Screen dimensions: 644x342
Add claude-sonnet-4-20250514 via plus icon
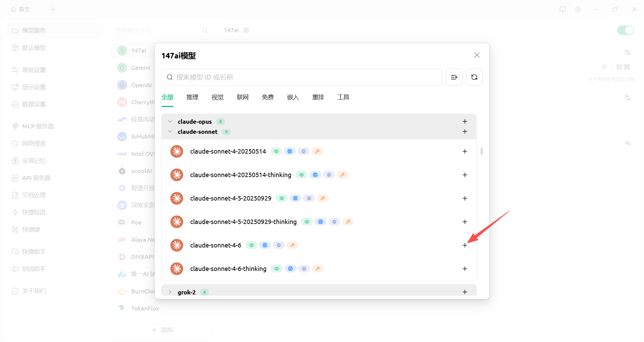tap(465, 152)
